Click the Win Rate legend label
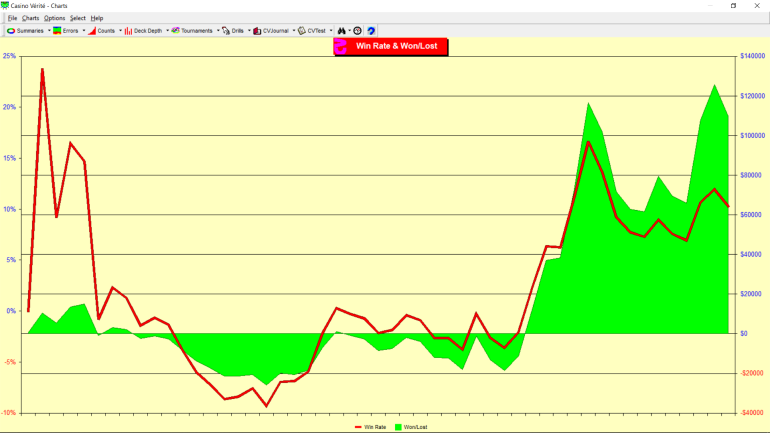The width and height of the screenshot is (770, 433). pyautogui.click(x=375, y=427)
